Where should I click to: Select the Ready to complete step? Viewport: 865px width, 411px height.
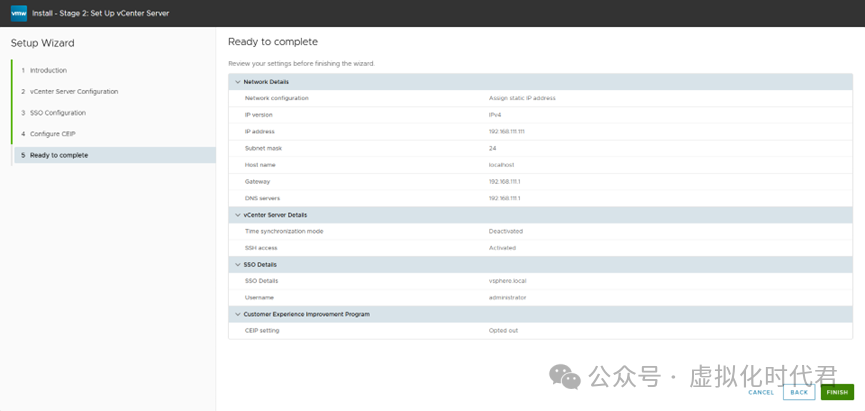(x=59, y=155)
